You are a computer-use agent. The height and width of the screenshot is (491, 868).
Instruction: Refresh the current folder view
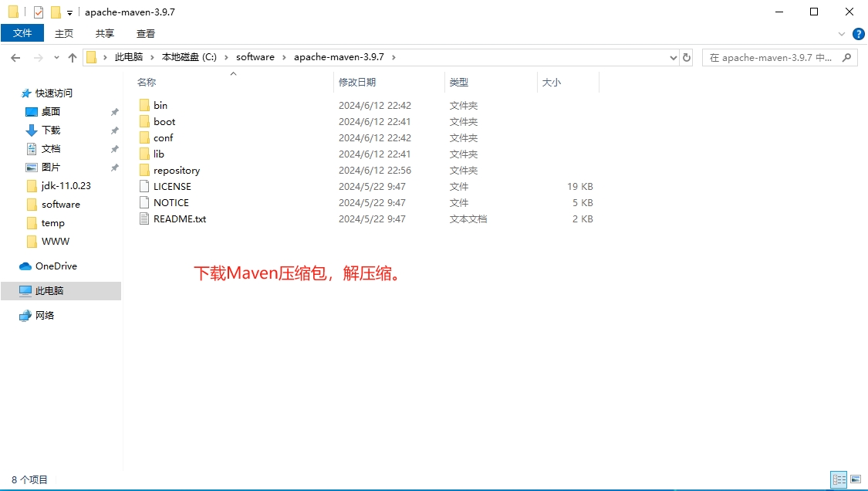pos(687,58)
